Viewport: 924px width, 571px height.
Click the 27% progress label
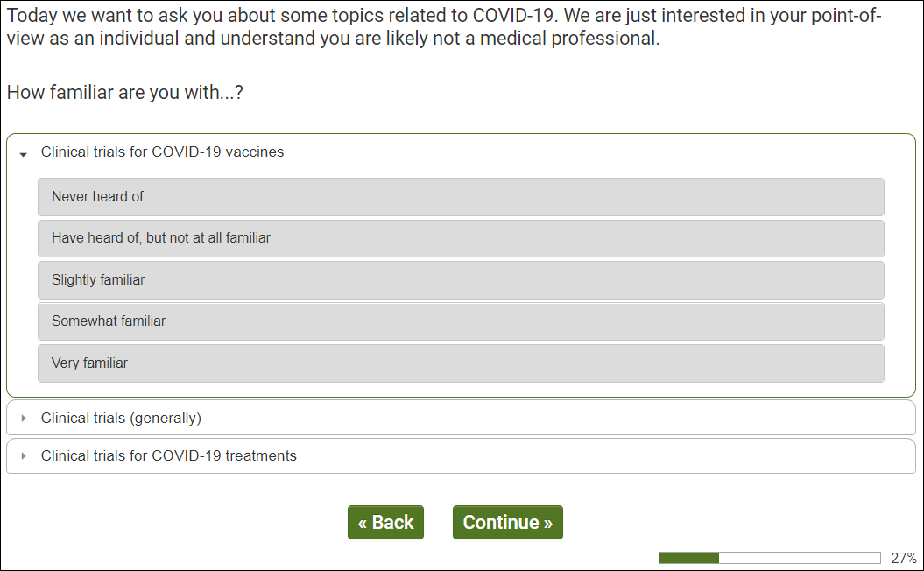(903, 558)
